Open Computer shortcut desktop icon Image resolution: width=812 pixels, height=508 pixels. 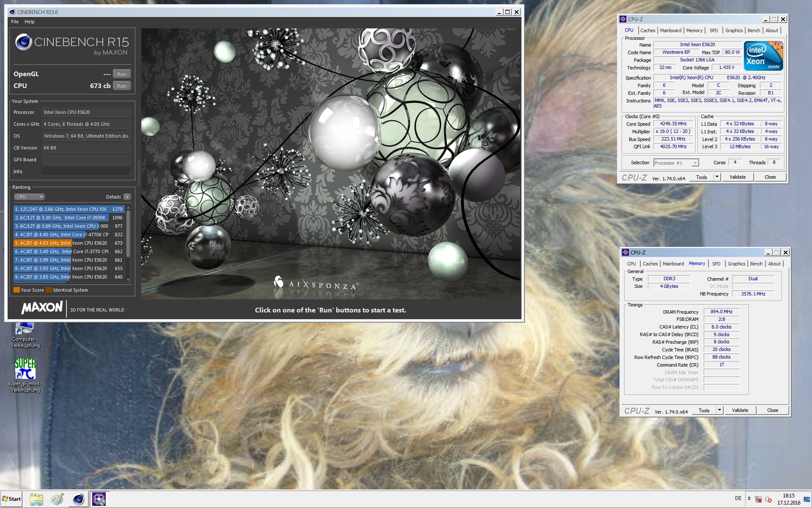tap(25, 335)
